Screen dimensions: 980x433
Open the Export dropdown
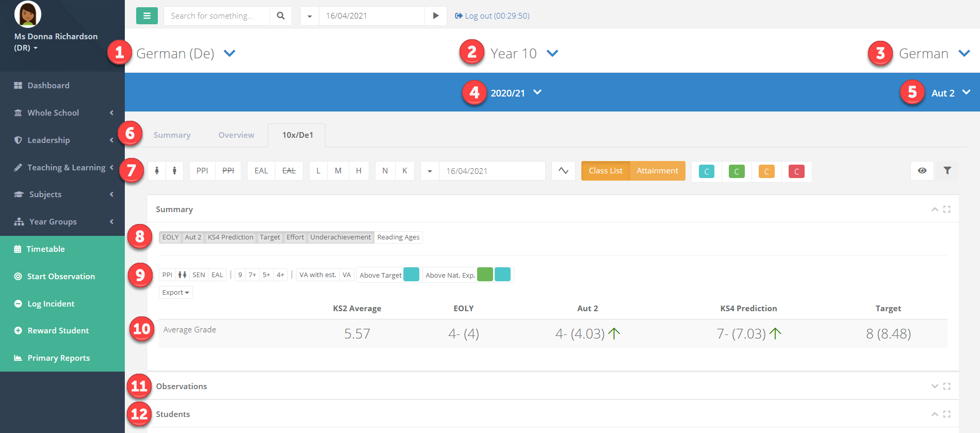tap(176, 293)
